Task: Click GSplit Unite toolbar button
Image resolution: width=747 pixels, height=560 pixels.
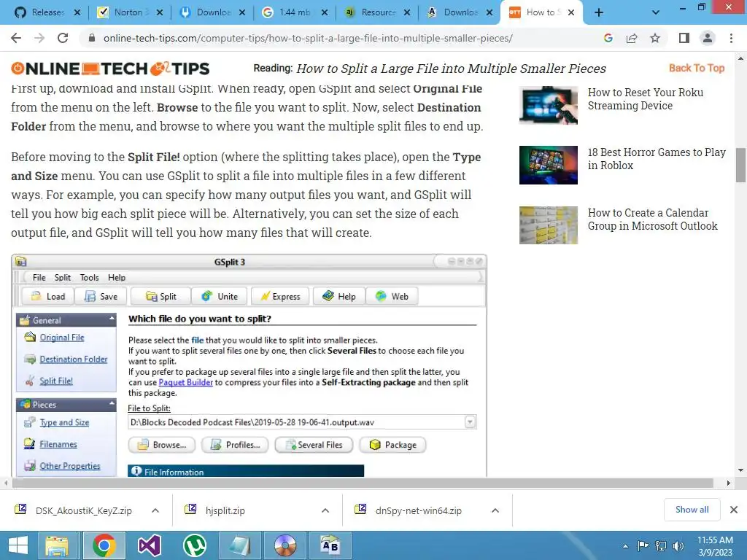Action: (x=219, y=296)
